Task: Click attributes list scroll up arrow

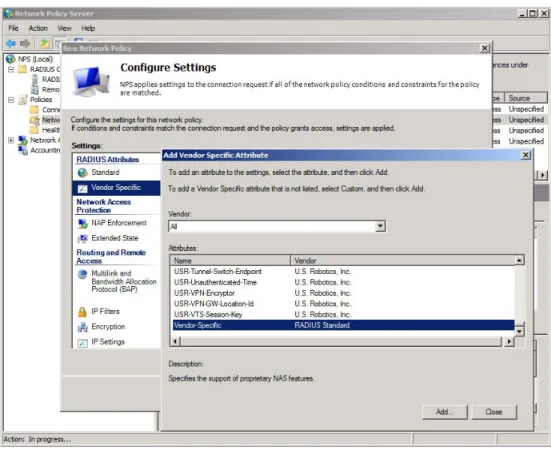Action: [x=519, y=260]
